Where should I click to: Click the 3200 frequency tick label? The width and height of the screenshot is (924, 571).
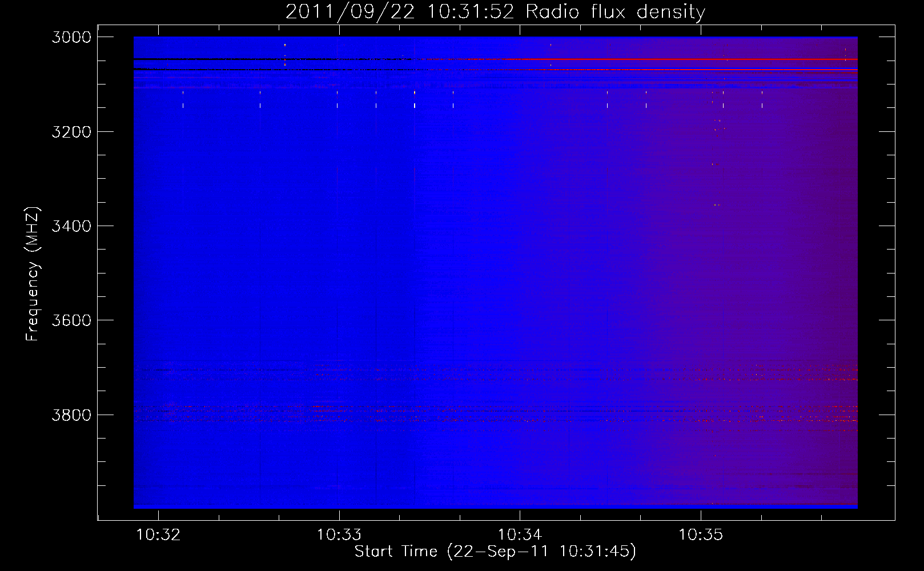[x=71, y=132]
